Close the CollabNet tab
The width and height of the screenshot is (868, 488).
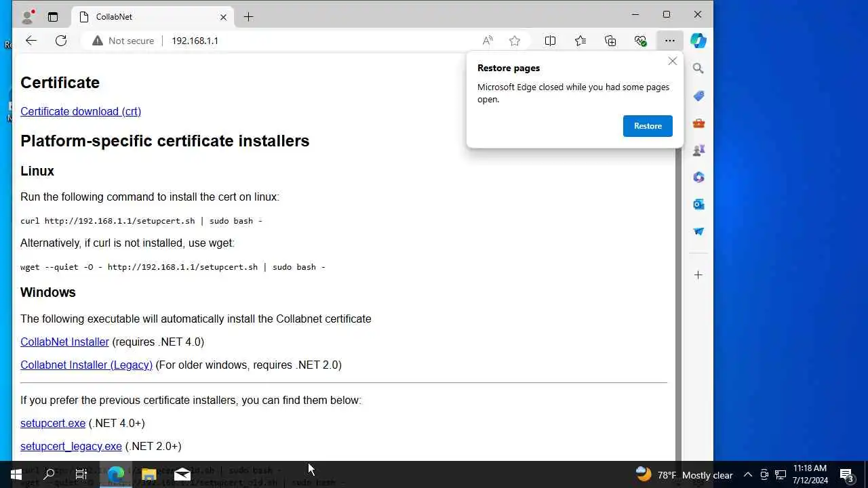point(223,17)
